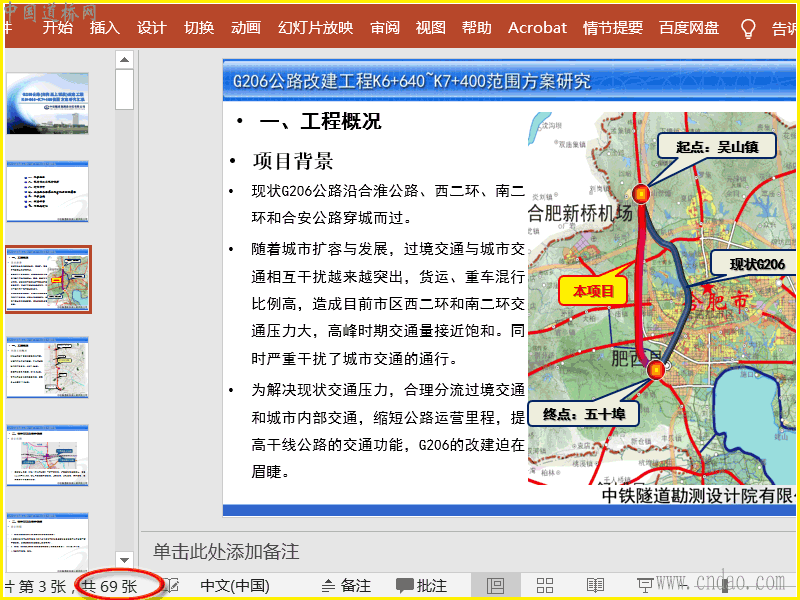
Task: Open the 设计 ribbon tab
Action: [x=151, y=28]
